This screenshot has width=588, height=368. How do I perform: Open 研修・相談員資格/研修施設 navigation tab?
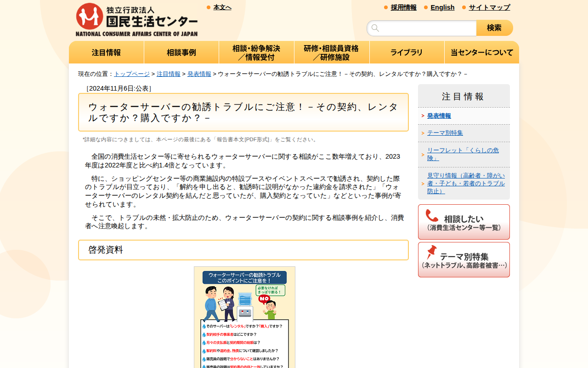332,52
